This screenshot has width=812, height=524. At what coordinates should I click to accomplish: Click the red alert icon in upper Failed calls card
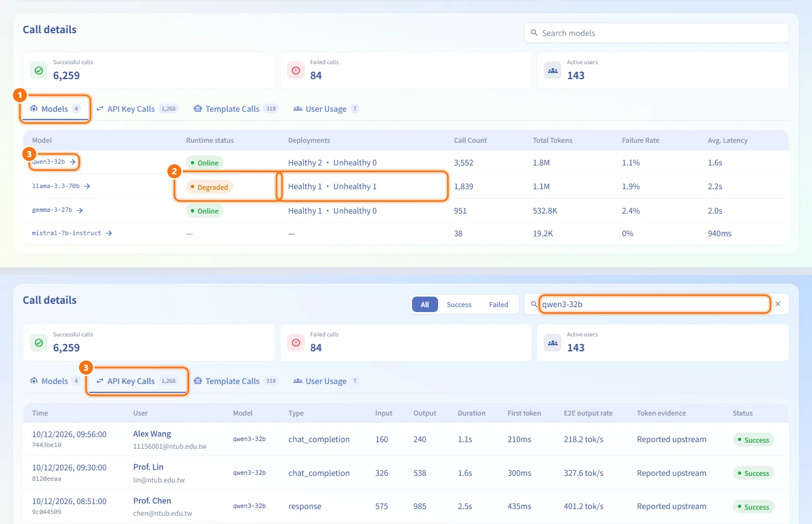click(296, 70)
